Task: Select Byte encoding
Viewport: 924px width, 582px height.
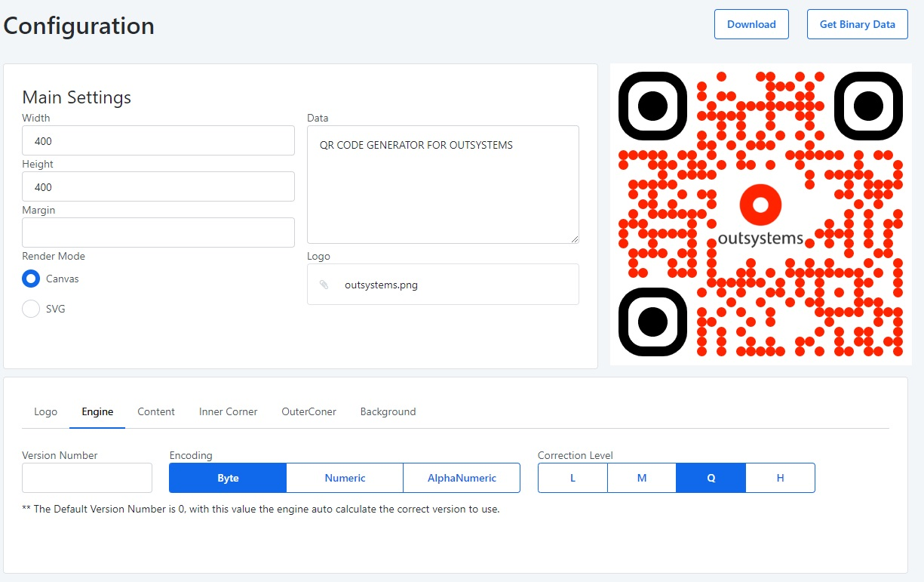Action: point(227,477)
